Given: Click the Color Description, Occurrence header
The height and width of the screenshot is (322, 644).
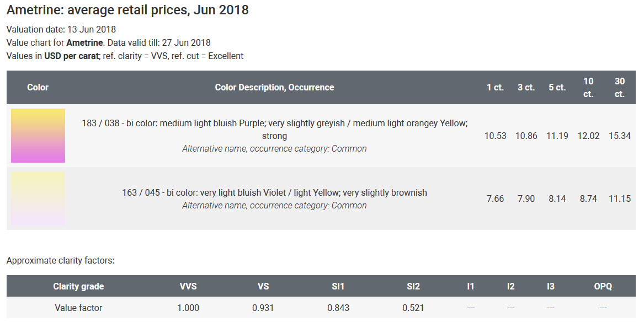Looking at the screenshot, I should (274, 87).
